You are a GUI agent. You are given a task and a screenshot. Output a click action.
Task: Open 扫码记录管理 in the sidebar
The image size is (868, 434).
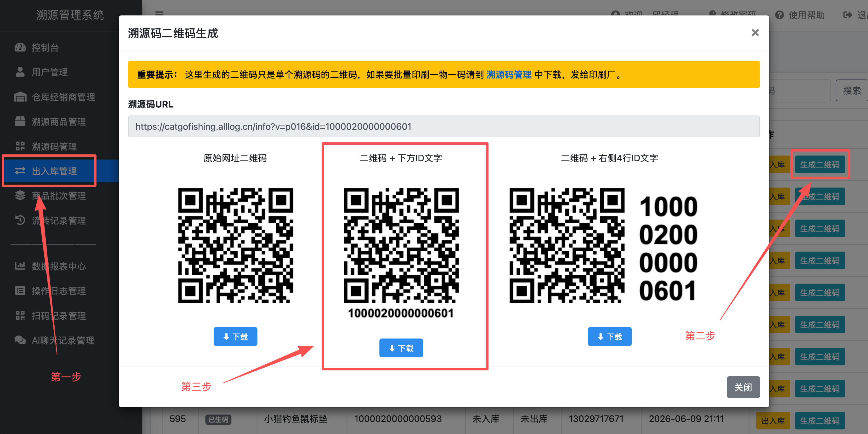coord(59,316)
